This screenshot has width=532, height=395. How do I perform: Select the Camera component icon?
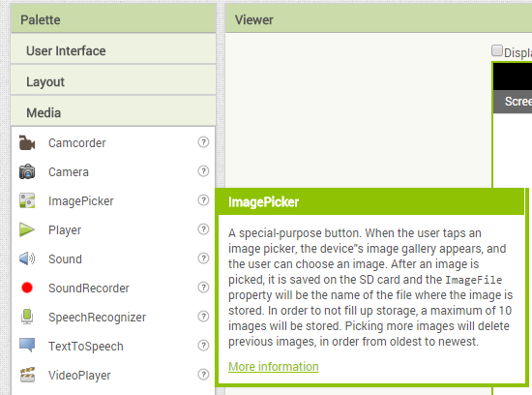(x=27, y=172)
